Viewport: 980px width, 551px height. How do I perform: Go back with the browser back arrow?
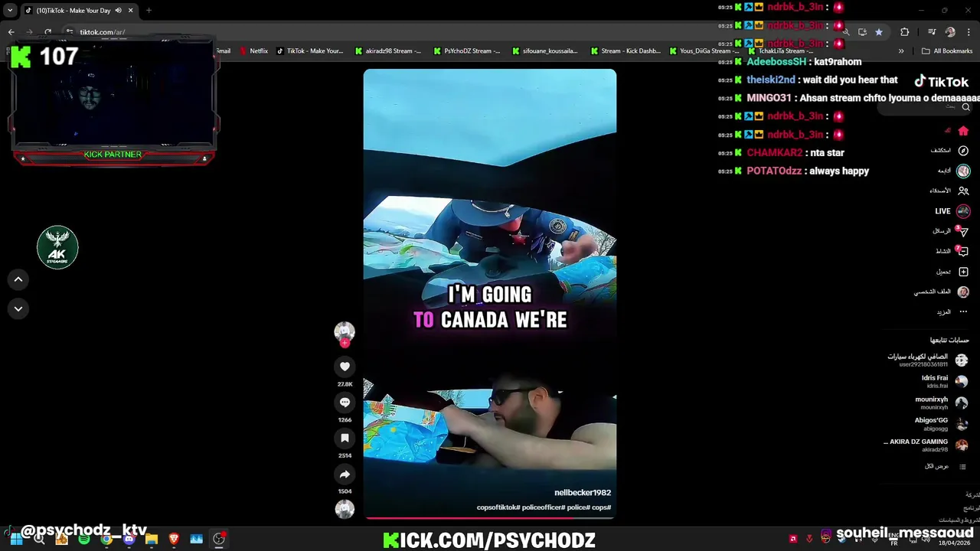click(11, 32)
